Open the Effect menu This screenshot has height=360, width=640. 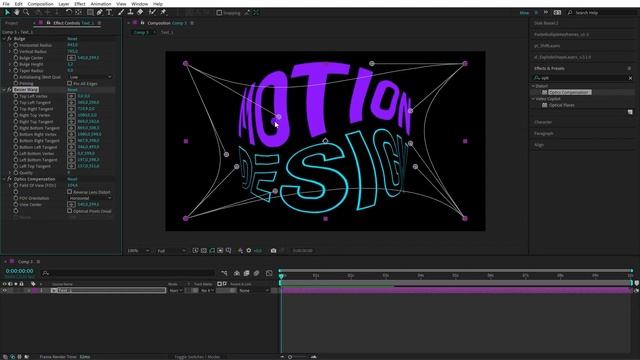tap(80, 4)
